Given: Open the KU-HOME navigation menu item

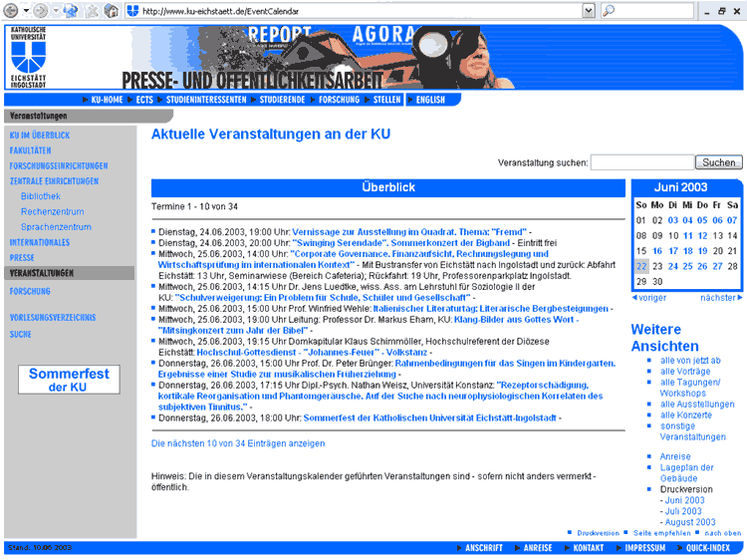Looking at the screenshot, I should click(x=107, y=100).
